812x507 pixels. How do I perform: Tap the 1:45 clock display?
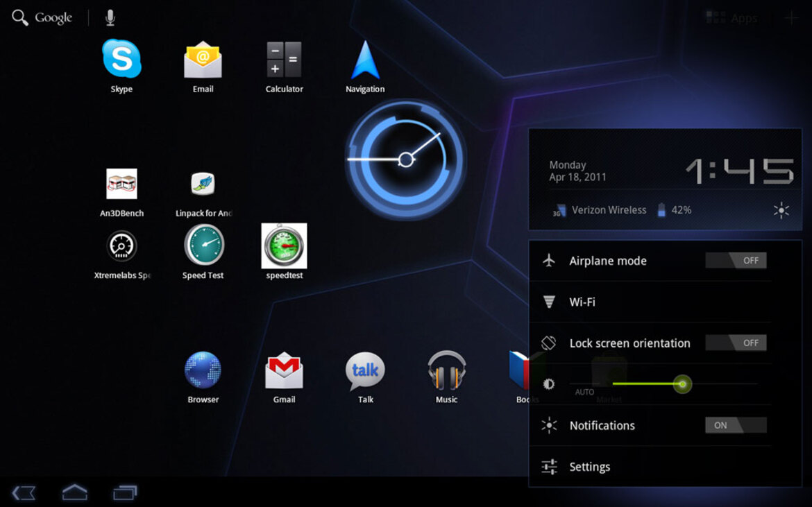(740, 171)
